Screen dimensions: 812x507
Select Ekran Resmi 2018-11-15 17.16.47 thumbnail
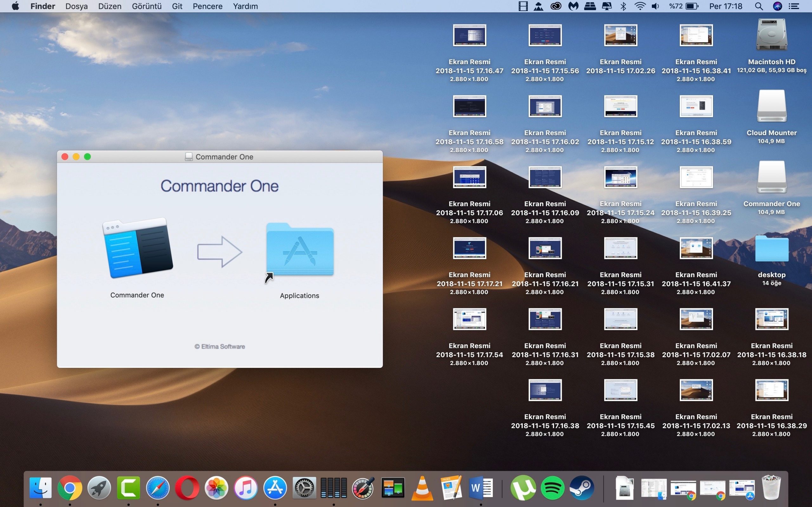[469, 35]
